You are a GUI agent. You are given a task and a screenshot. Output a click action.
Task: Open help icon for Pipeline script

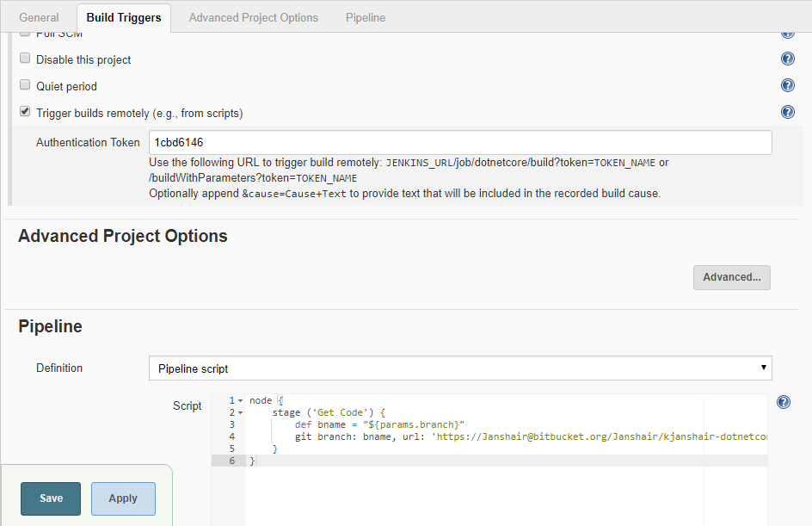(784, 402)
